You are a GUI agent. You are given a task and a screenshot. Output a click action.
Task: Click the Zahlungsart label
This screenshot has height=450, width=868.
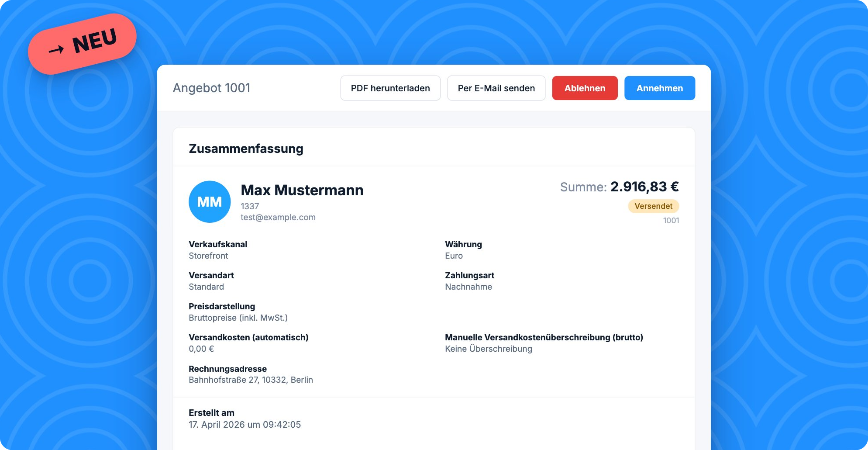pos(469,276)
